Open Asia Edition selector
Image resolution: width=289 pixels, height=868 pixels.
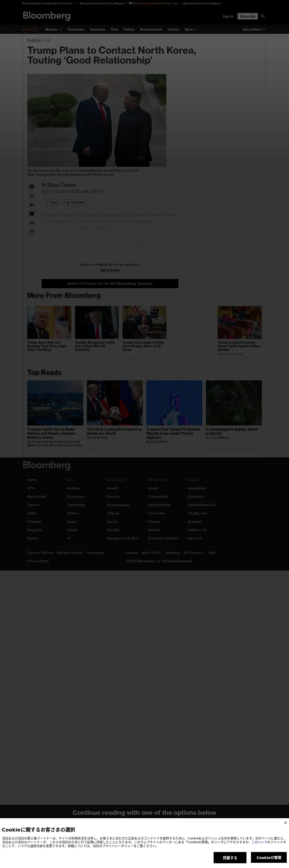254,30
